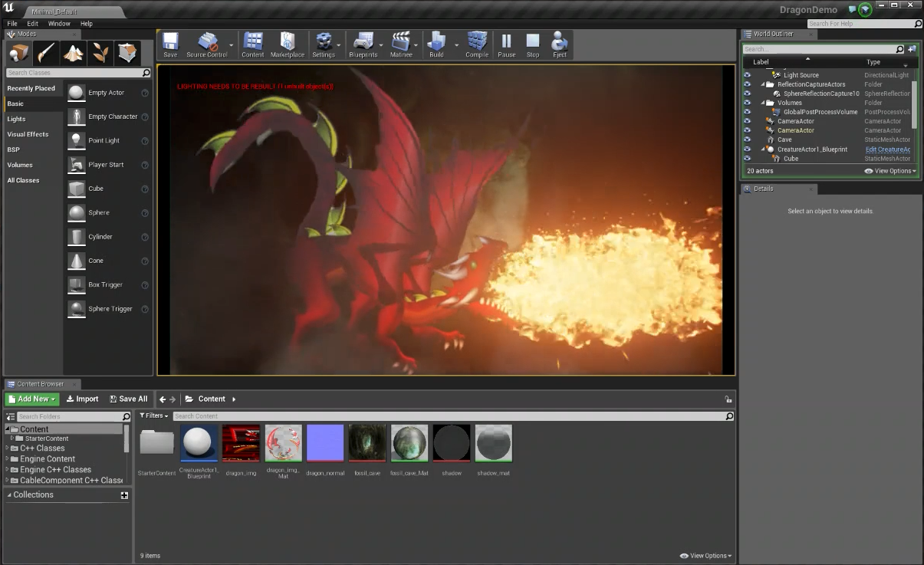Open the Source Control dropdown arrow
The height and width of the screenshot is (565, 924).
pos(232,44)
